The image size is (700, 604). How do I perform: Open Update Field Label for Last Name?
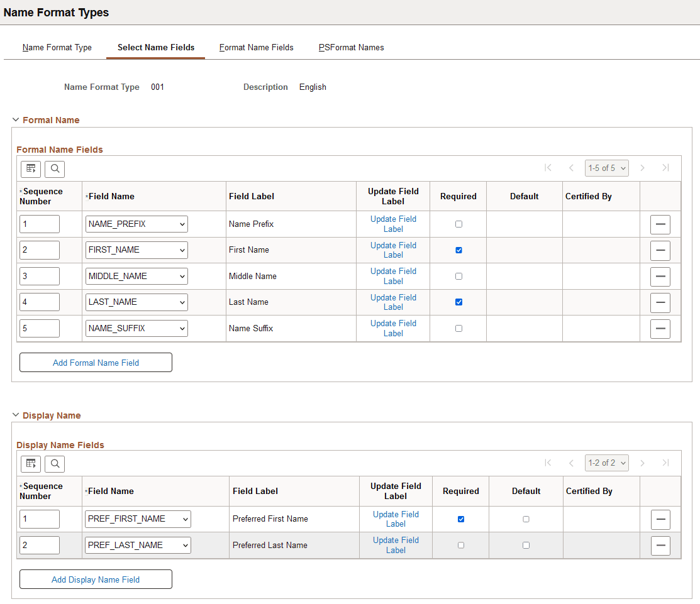pos(393,302)
